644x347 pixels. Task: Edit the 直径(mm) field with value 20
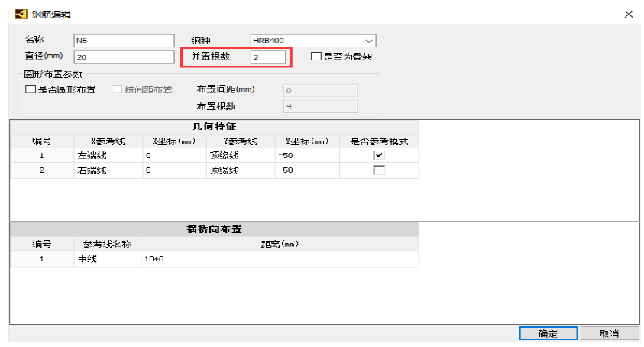124,57
